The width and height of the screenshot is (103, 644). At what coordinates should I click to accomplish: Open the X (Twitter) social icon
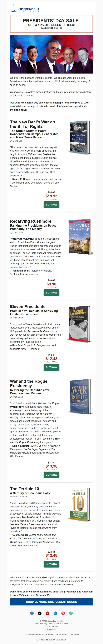click(40, 613)
